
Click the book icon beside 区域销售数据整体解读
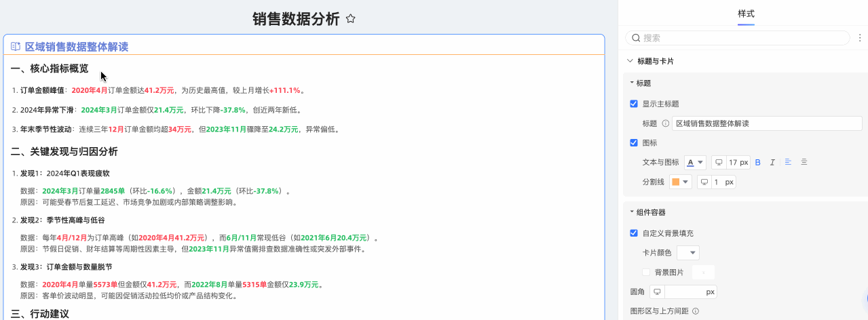pyautogui.click(x=16, y=47)
